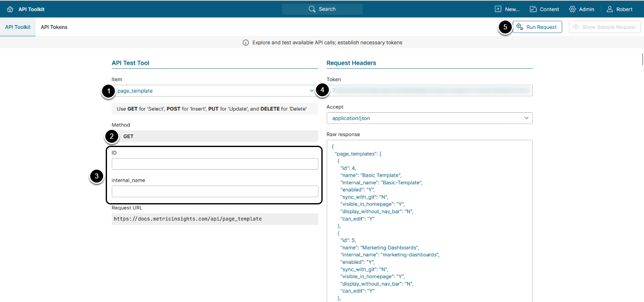
Task: Select the Token field
Action: (430, 90)
